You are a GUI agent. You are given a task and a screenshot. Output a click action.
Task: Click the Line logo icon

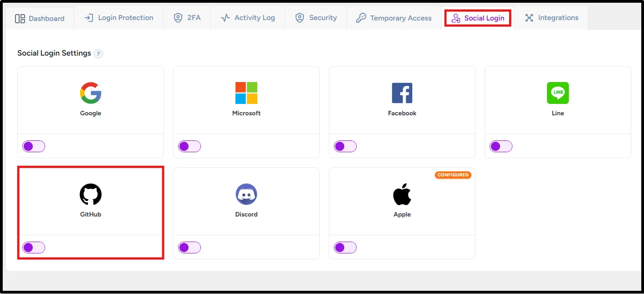[558, 93]
